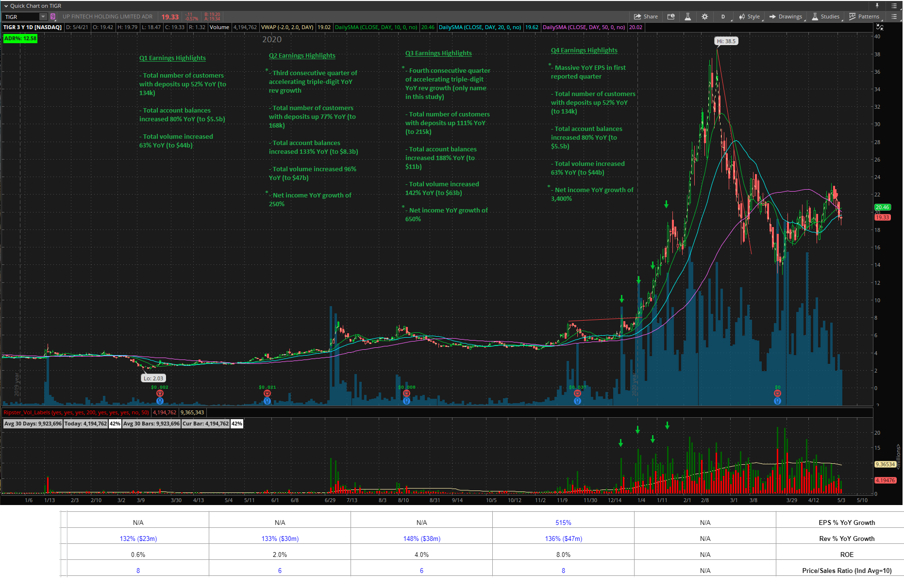Click inside the TIGR symbol input field
The image size is (904, 588).
click(x=20, y=16)
